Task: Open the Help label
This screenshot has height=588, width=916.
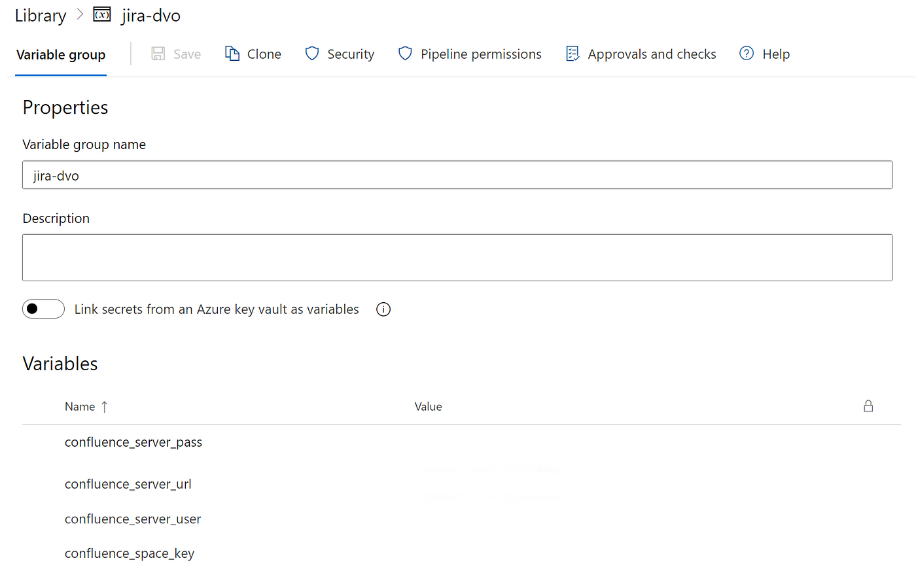Action: (776, 54)
